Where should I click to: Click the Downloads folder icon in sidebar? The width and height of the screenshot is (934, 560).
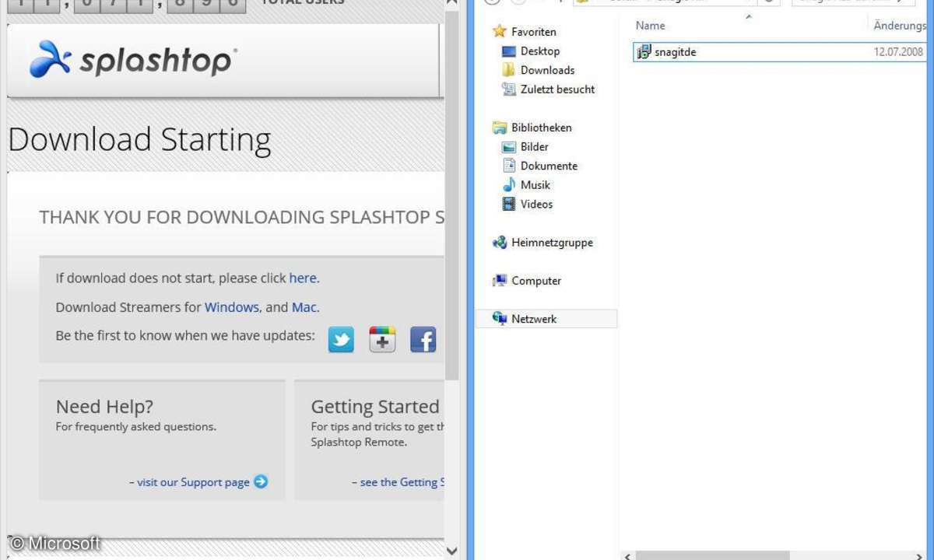(x=509, y=70)
